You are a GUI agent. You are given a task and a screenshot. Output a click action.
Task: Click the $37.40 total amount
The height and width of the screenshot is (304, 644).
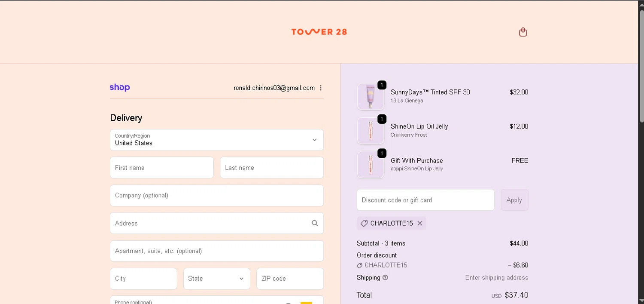[x=516, y=295]
